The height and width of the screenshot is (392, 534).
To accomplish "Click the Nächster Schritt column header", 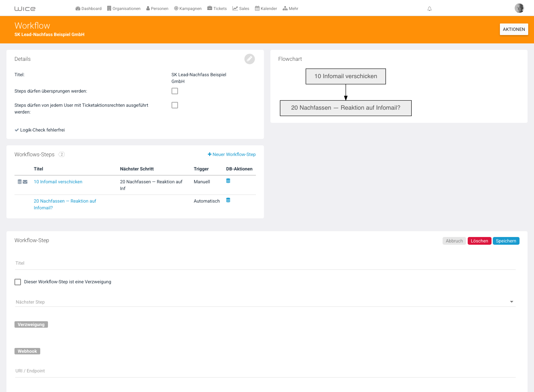I will click(137, 169).
